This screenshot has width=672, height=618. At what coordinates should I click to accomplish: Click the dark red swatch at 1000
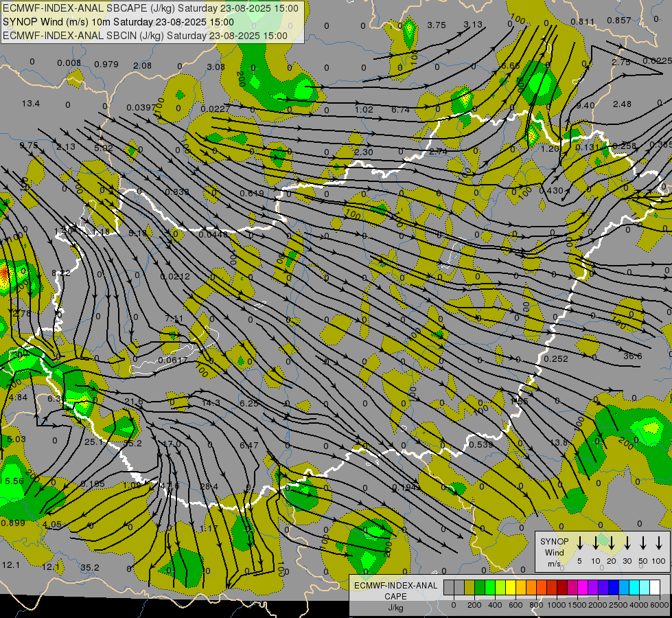click(562, 588)
